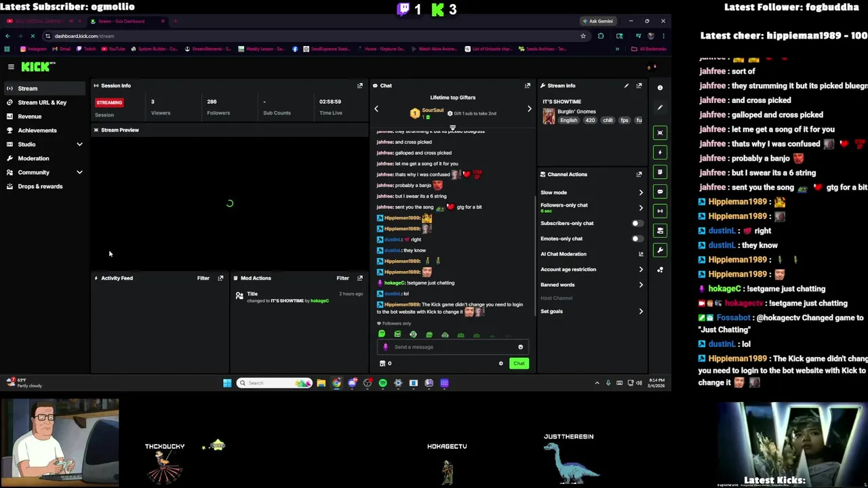Toggle Emotes-only chat switch
This screenshot has height=488, width=868.
coord(636,239)
